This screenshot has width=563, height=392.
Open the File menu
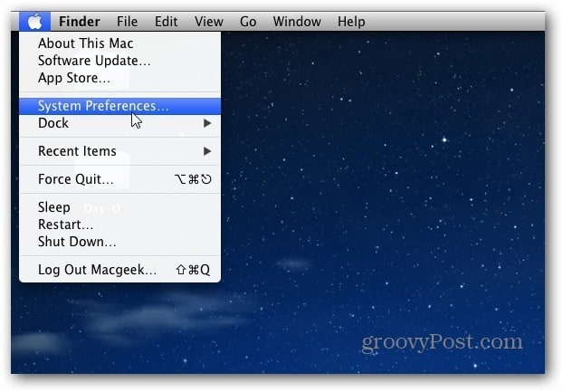pos(127,22)
